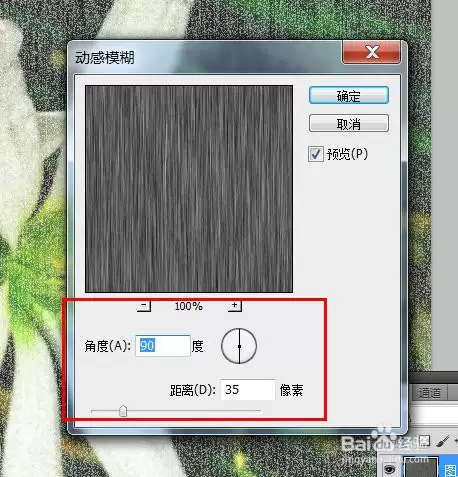The height and width of the screenshot is (477, 458).
Task: Confirm the blur with the 确定 button
Action: [x=349, y=96]
